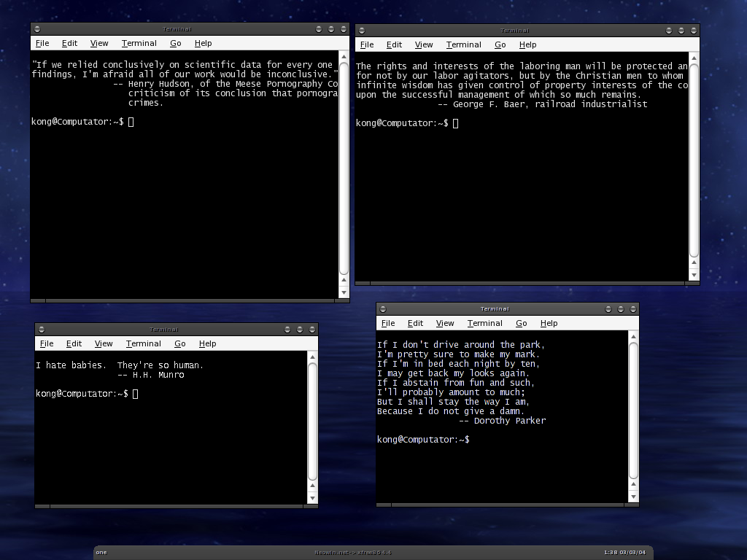Click scroll-down arrow in Dorothy Parker terminal

634,497
